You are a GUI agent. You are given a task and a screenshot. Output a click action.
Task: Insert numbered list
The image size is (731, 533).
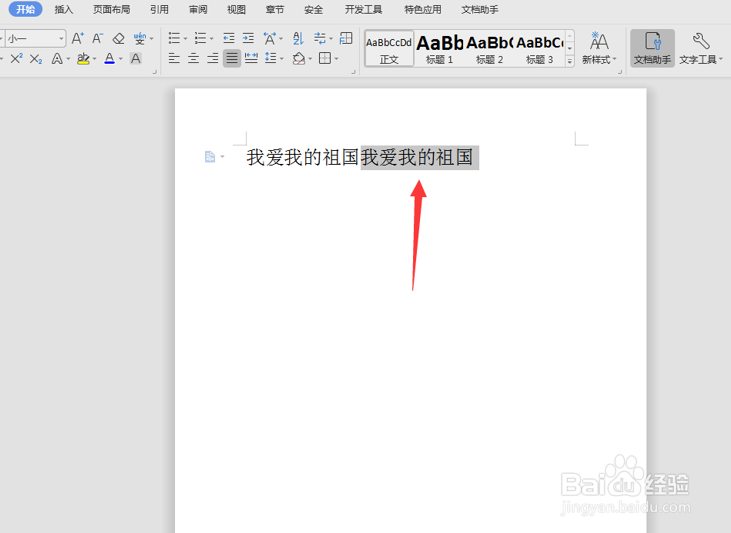click(x=200, y=38)
